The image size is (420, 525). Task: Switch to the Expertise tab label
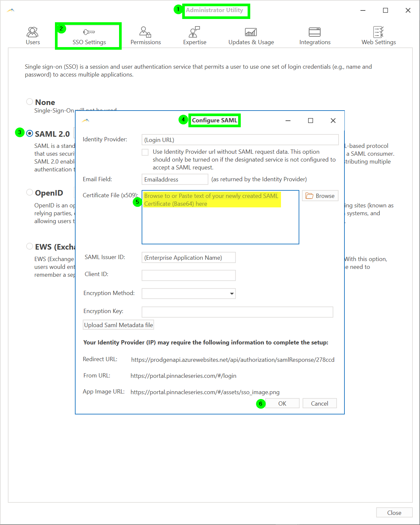[195, 42]
